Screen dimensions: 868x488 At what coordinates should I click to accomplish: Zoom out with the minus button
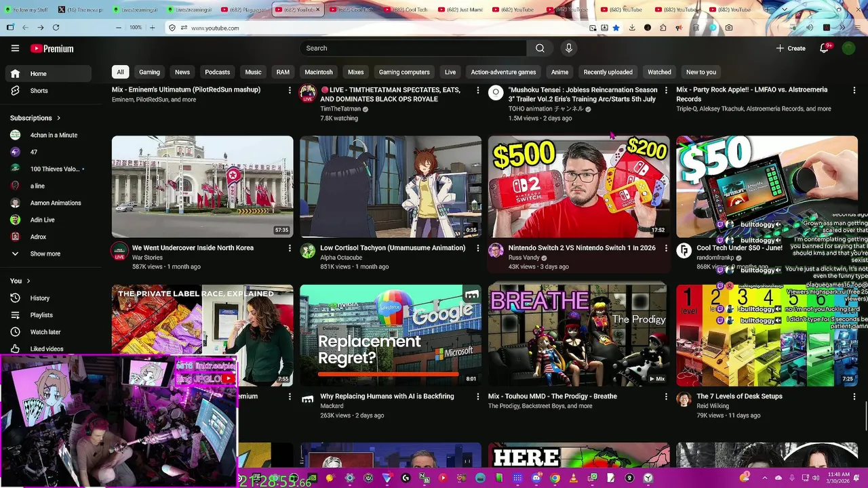click(x=119, y=28)
